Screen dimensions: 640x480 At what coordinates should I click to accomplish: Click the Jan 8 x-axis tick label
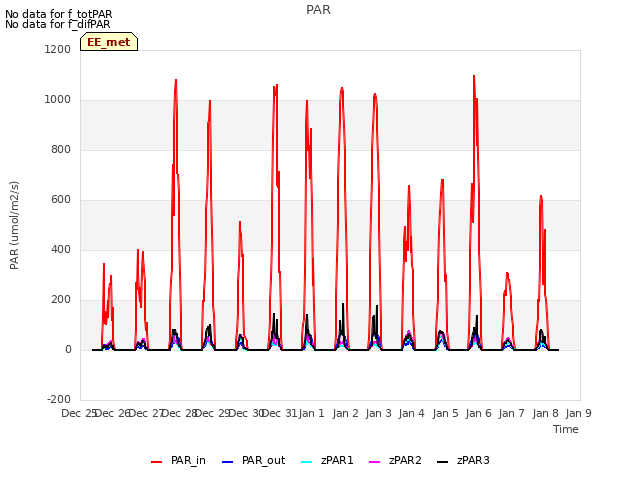[545, 413]
